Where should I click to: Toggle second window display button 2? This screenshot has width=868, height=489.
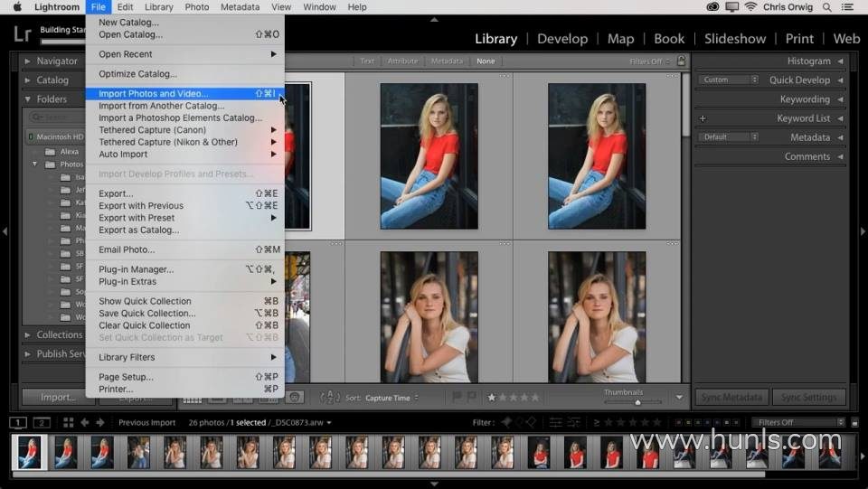[x=42, y=423]
